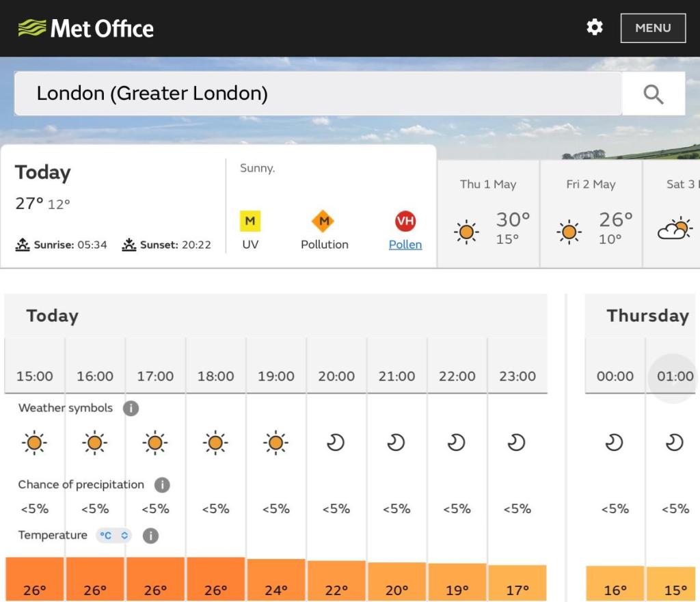700x602 pixels.
Task: Open the temperature unit °C selector
Action: click(x=113, y=536)
